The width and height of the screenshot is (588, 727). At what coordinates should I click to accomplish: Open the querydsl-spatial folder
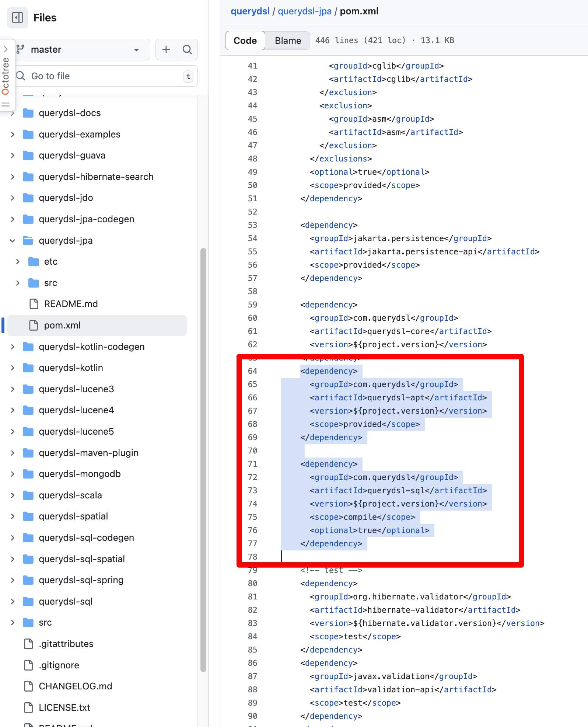click(x=74, y=516)
